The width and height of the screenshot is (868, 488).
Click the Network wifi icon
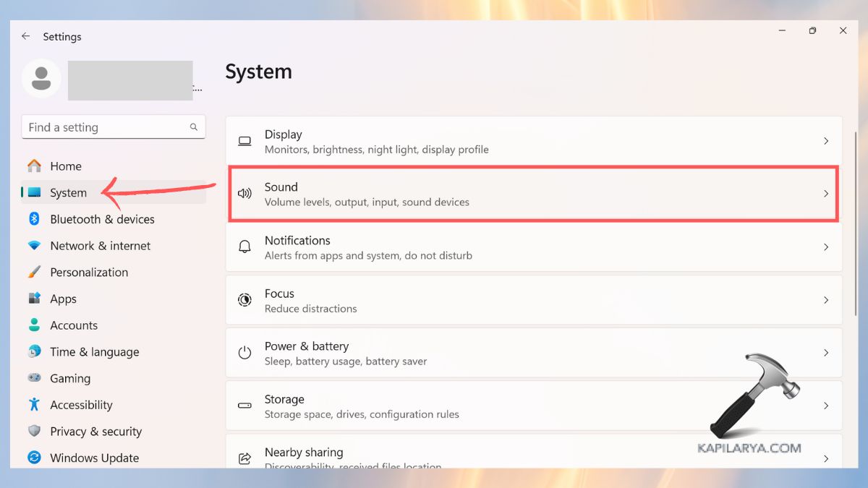tap(34, 246)
